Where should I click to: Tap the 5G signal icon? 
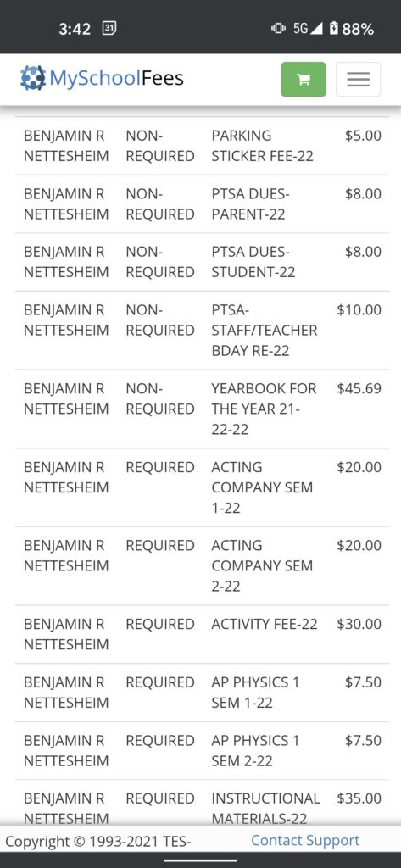coord(308,28)
